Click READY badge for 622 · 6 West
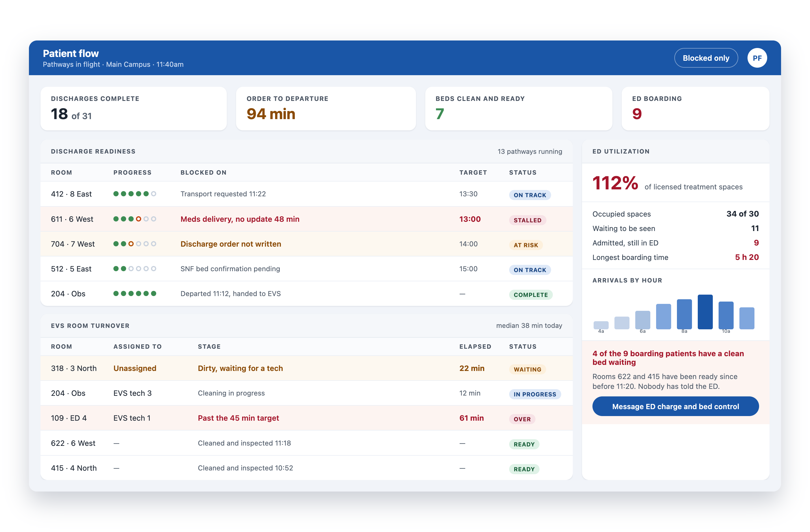 [x=524, y=444]
